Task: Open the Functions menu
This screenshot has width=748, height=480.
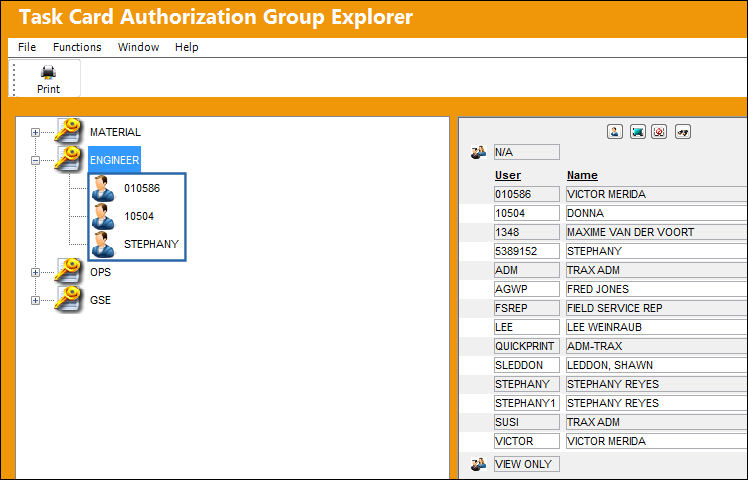Action: click(77, 47)
